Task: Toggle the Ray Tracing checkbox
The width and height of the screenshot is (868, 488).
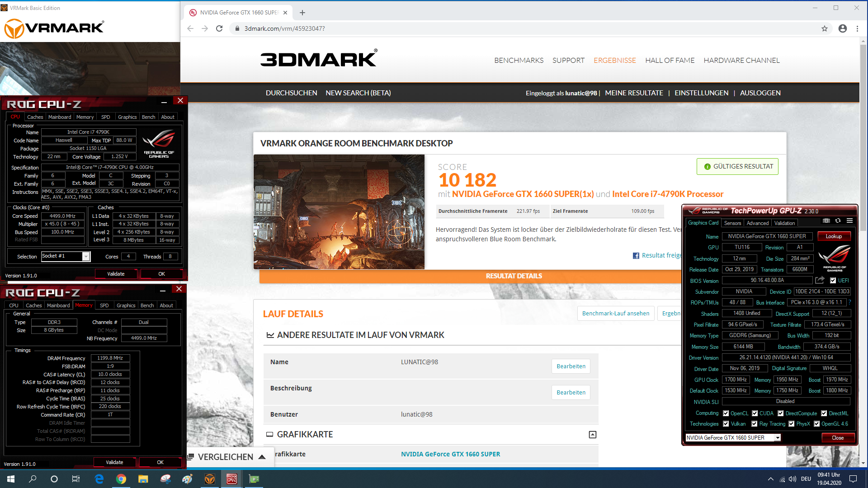Action: 754,423
